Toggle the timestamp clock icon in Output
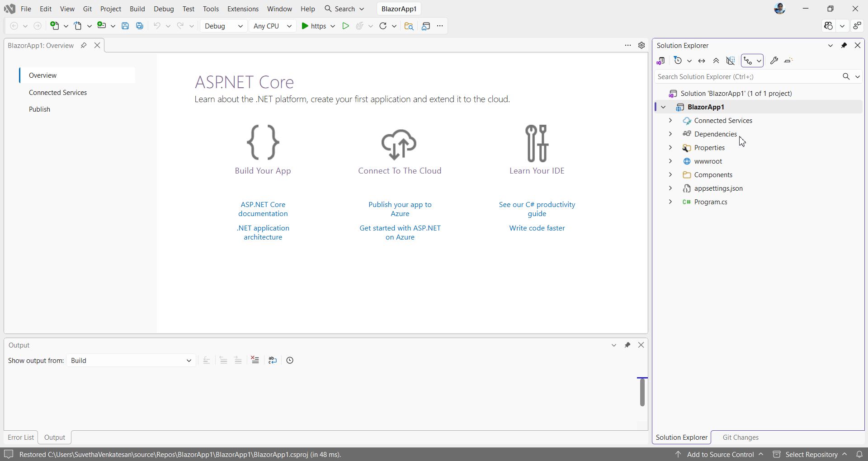 pos(290,360)
